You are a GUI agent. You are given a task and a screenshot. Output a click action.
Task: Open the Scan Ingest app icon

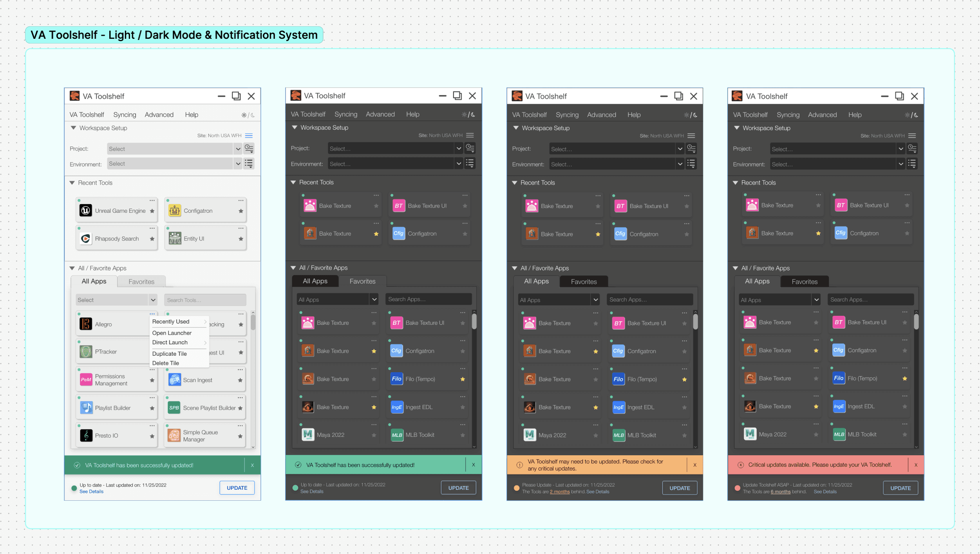(x=174, y=380)
